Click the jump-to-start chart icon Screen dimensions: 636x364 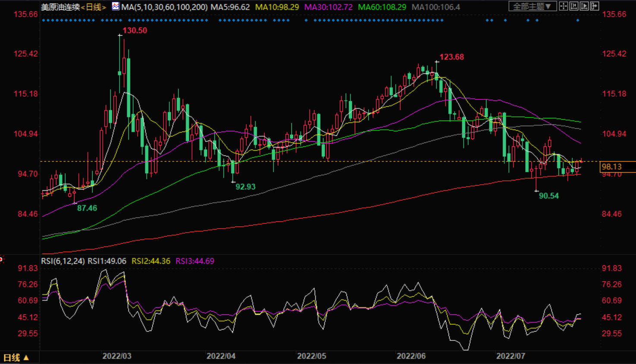click(x=574, y=6)
